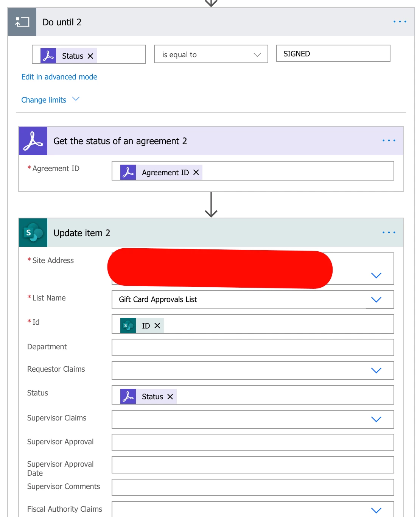Image resolution: width=420 pixels, height=517 pixels.
Task: Remove the Agreement ID token
Action: (x=196, y=172)
